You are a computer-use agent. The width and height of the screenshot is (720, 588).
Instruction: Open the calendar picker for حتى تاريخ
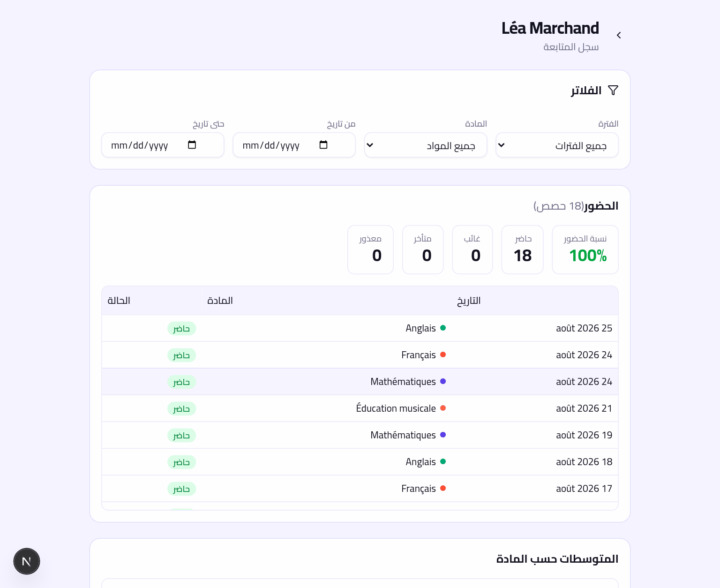tap(192, 145)
